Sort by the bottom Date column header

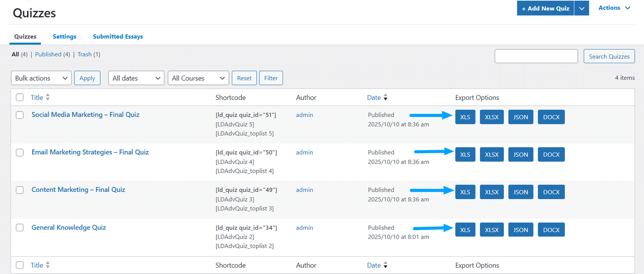point(374,265)
